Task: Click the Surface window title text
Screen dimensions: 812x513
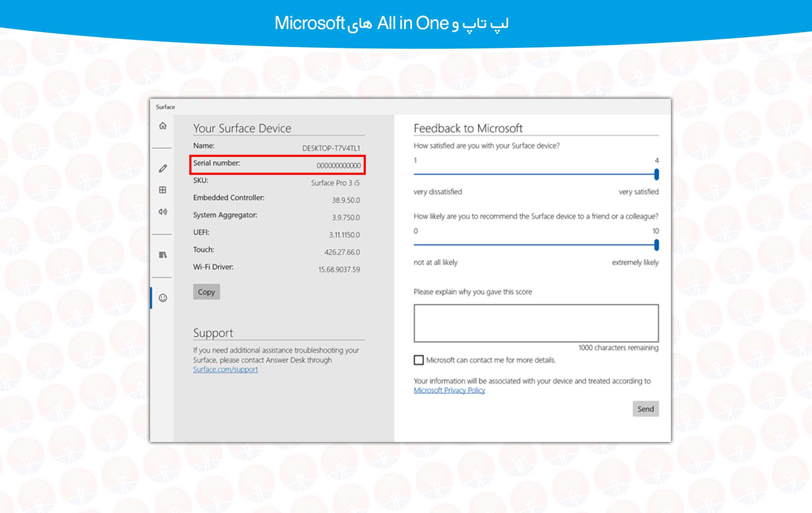Action: (x=165, y=107)
